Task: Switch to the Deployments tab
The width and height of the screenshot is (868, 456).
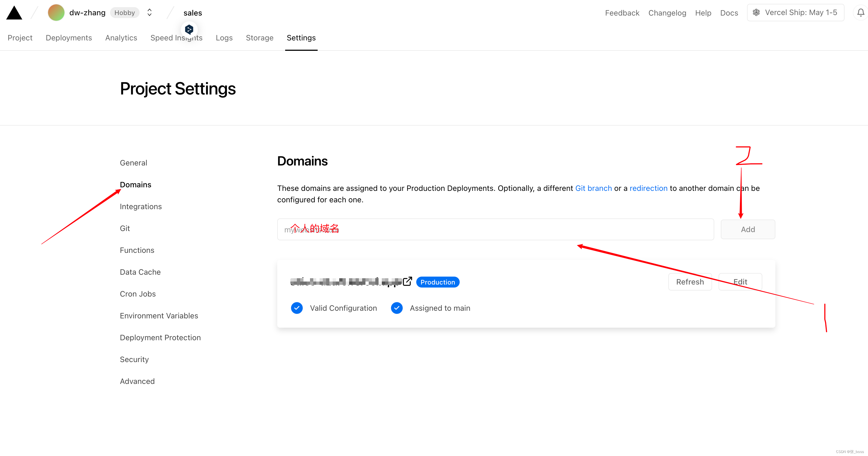Action: [x=69, y=38]
